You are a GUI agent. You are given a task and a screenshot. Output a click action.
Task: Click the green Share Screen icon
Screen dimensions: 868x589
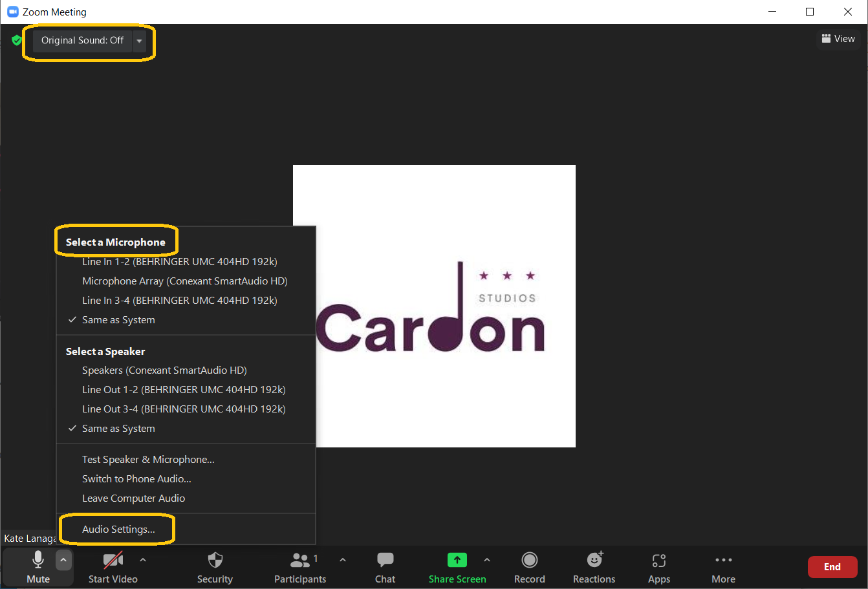[x=457, y=560]
